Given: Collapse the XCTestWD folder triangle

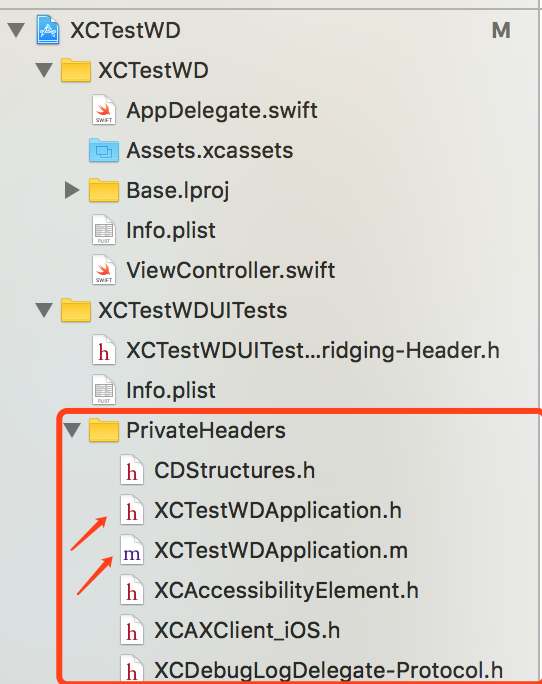Looking at the screenshot, I should coord(45,70).
